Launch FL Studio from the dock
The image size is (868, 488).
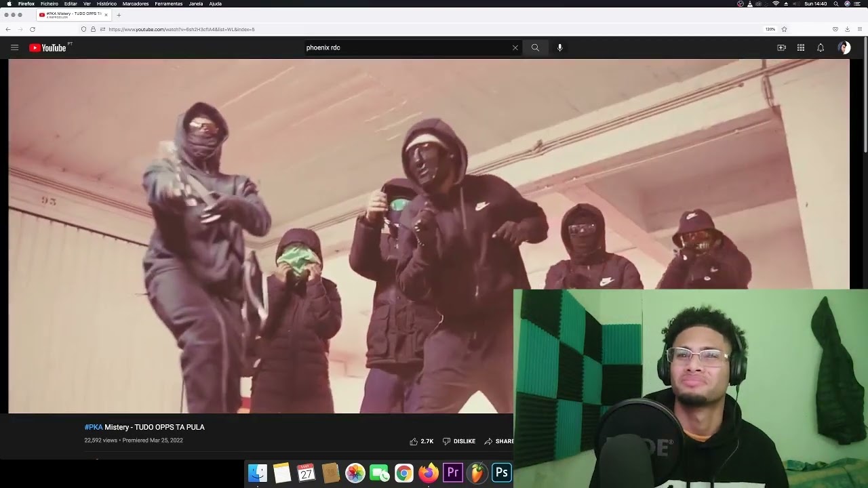click(x=477, y=472)
